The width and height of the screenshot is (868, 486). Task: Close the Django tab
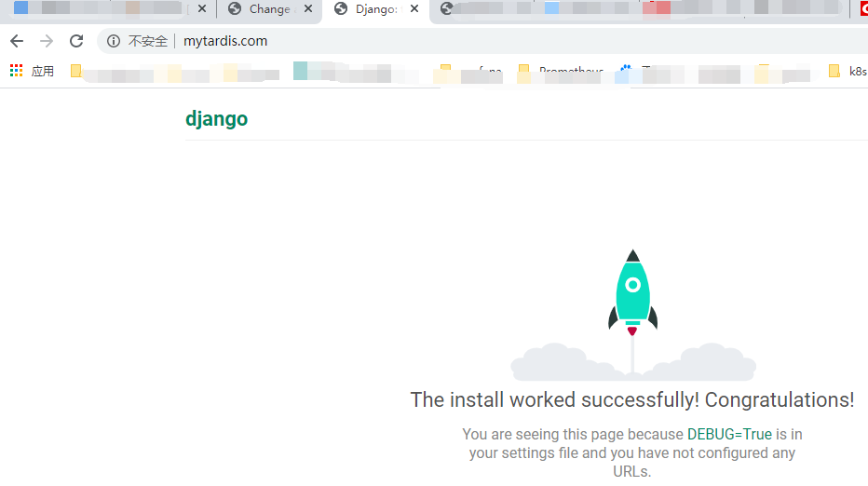coord(414,9)
